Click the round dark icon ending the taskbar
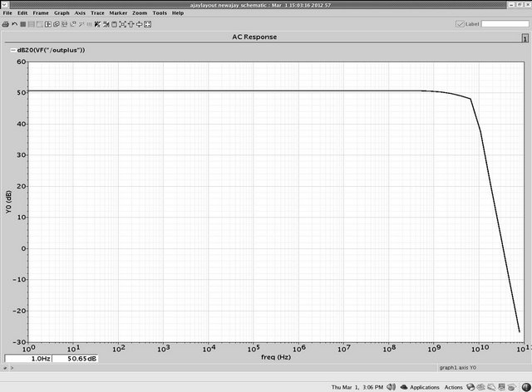 point(526,387)
